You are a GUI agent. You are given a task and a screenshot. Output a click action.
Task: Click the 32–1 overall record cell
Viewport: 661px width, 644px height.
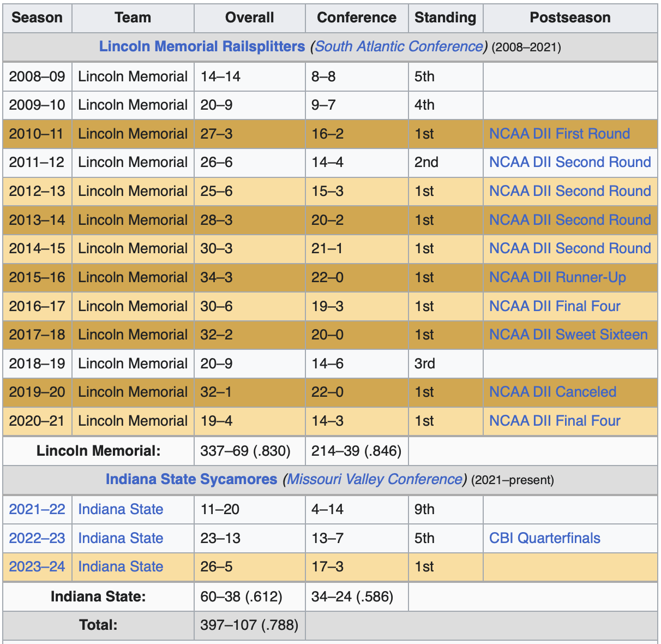[250, 392]
